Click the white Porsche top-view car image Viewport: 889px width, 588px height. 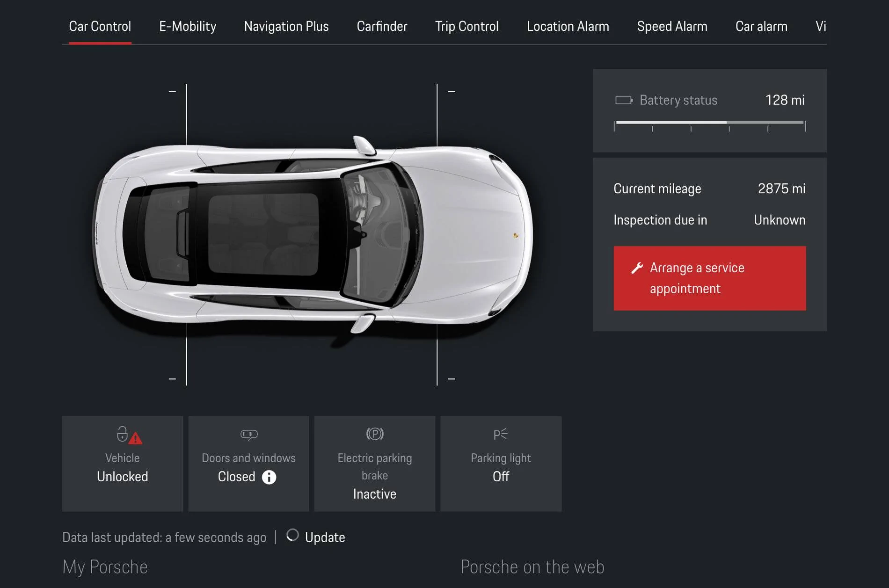coord(313,235)
